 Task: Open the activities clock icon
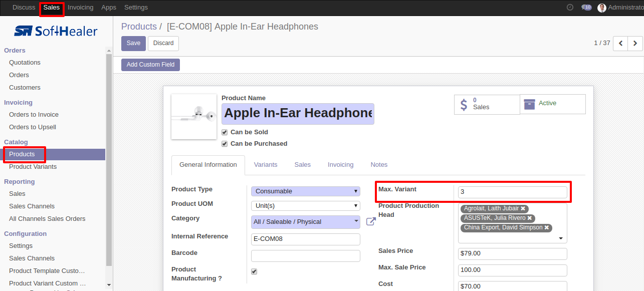click(x=570, y=8)
